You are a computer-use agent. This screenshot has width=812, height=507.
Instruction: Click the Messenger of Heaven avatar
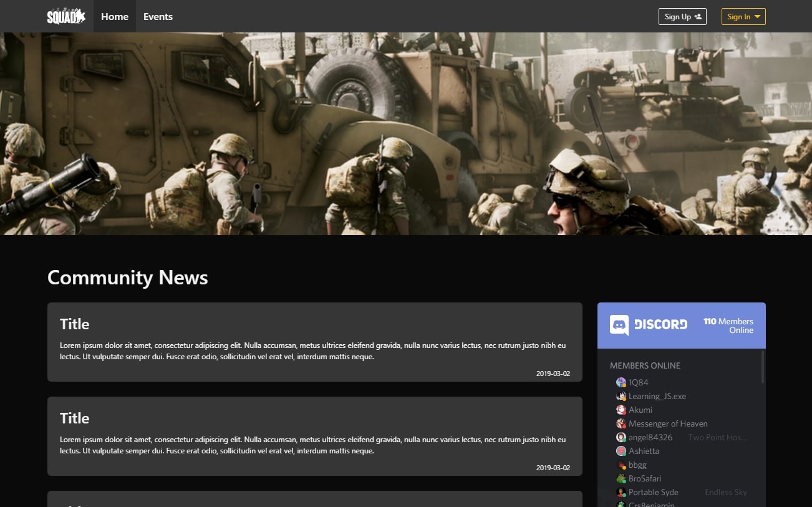[621, 423]
